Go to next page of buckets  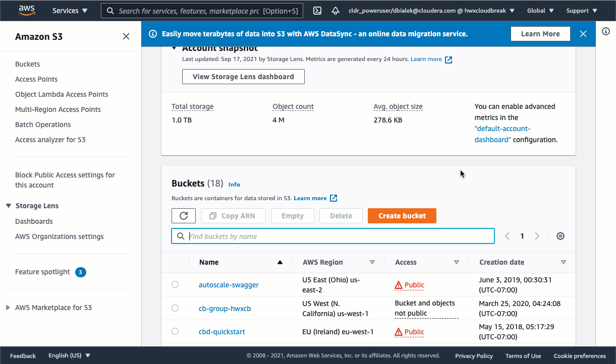(537, 236)
